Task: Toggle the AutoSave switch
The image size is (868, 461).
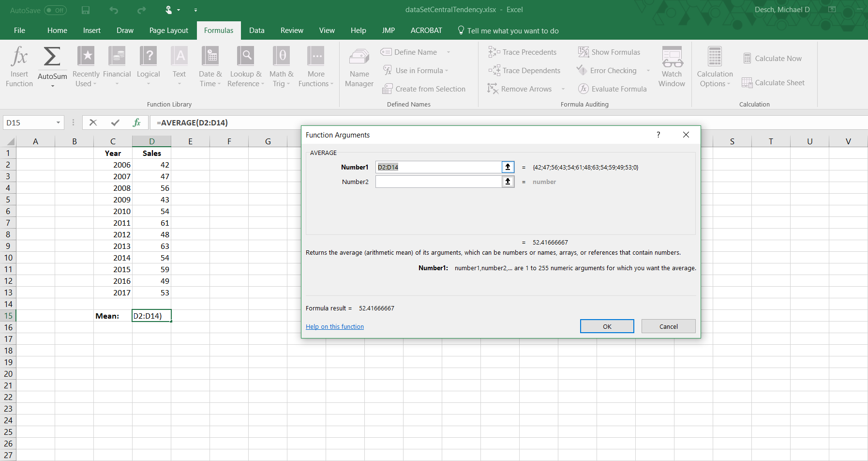Action: click(x=55, y=10)
